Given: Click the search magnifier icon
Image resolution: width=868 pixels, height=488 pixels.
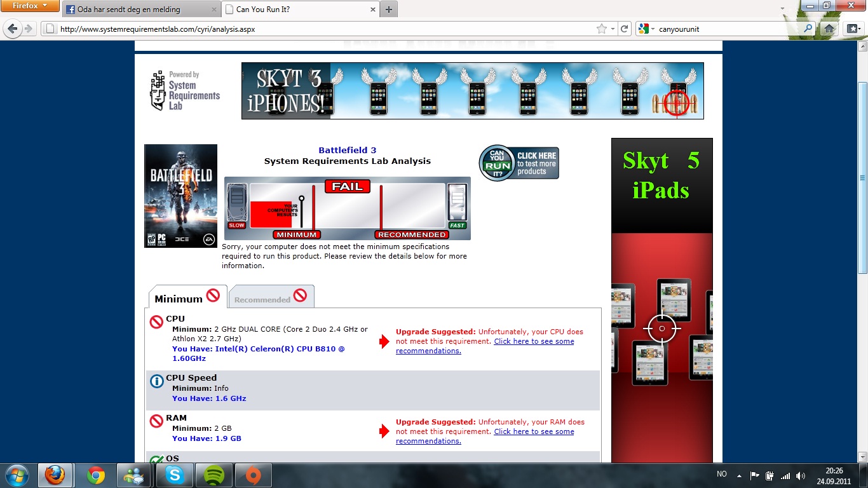Looking at the screenshot, I should pyautogui.click(x=808, y=29).
